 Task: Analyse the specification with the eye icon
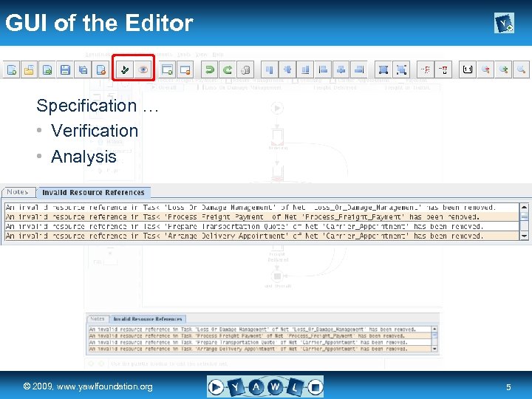(x=143, y=70)
